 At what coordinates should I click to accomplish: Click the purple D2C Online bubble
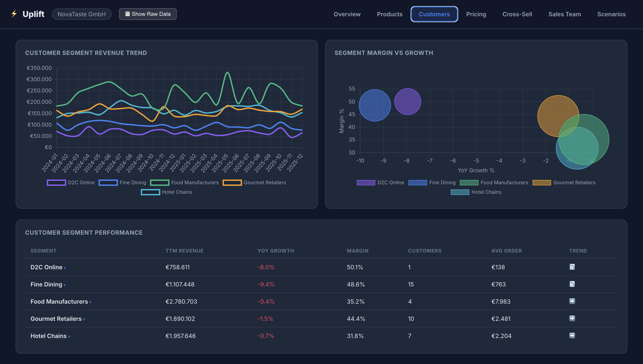click(408, 102)
